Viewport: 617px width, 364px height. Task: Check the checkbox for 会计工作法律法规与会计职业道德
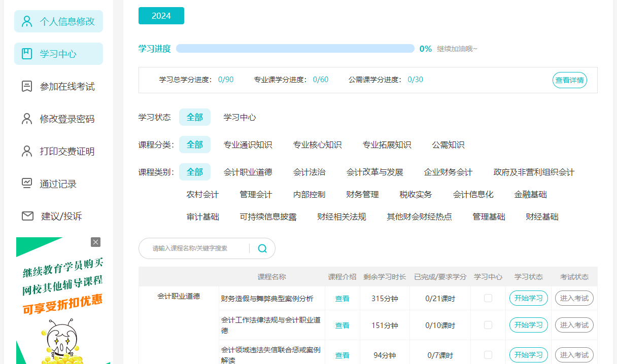(488, 325)
